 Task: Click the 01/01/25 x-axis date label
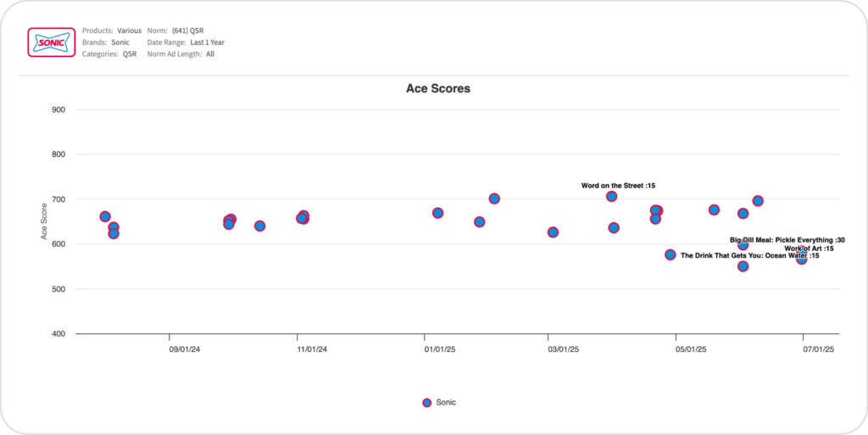tap(440, 349)
